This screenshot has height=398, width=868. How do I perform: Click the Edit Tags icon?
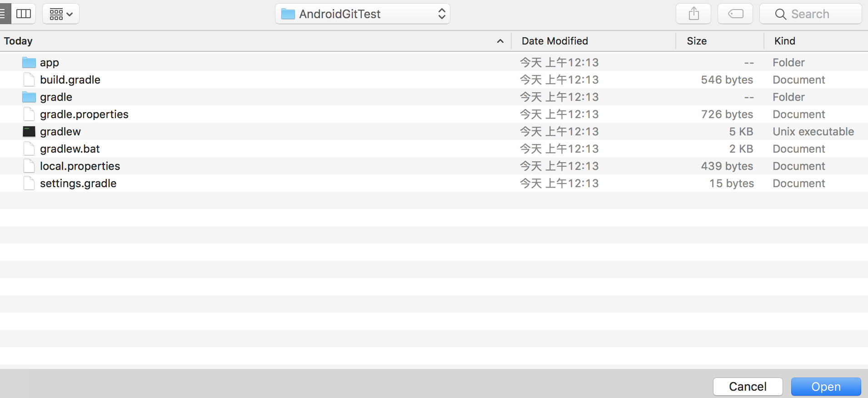[x=735, y=14]
